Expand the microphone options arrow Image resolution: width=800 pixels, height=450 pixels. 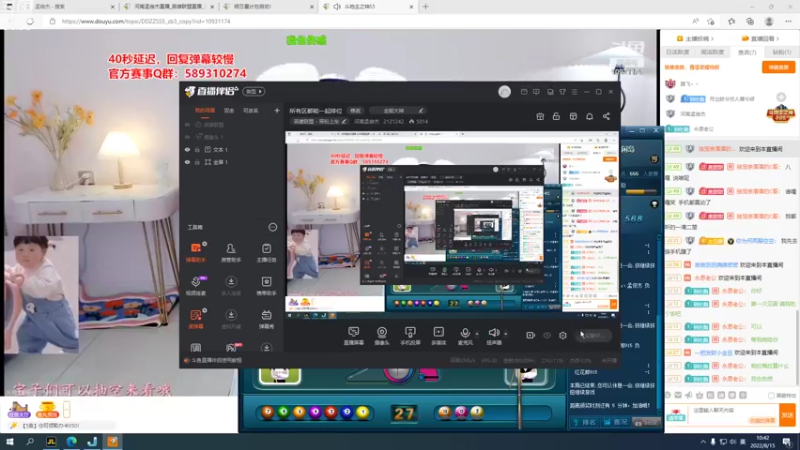click(x=477, y=334)
